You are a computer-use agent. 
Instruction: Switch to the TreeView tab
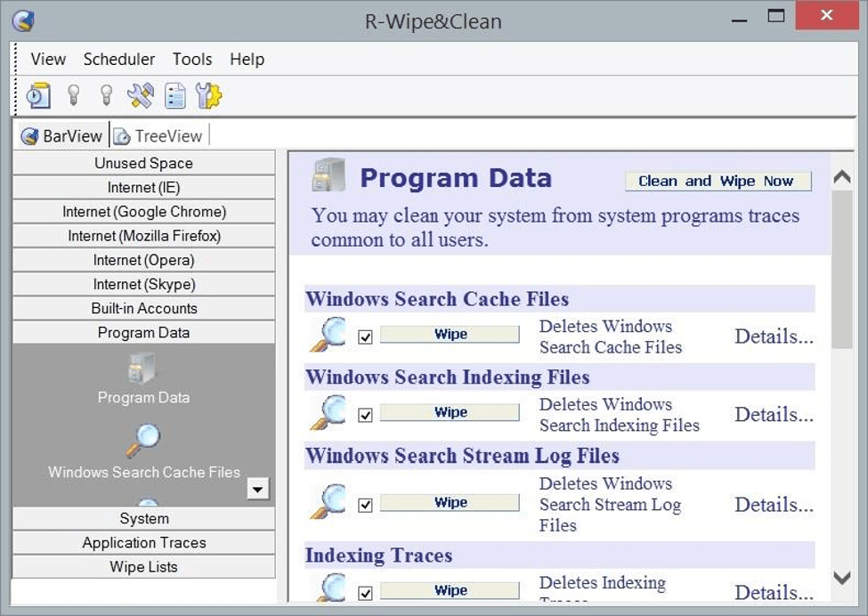pos(159,136)
